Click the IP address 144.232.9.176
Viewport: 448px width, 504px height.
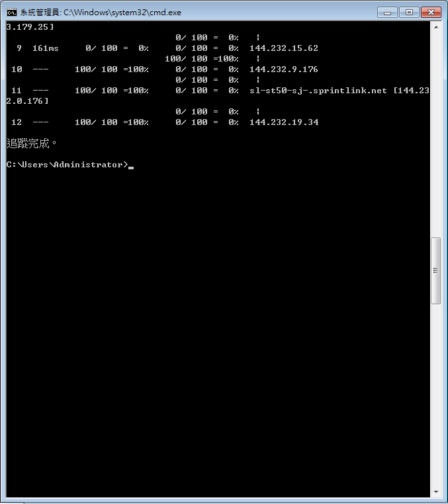tap(284, 69)
